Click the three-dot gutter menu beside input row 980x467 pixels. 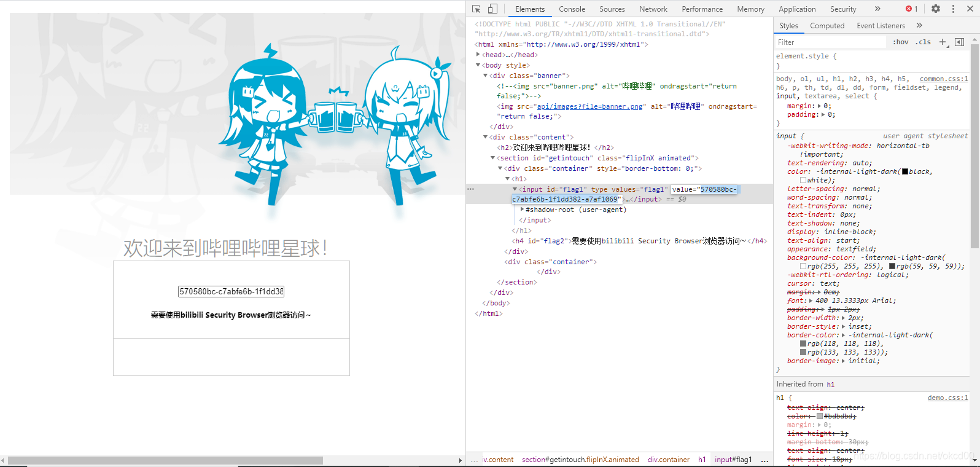(471, 189)
